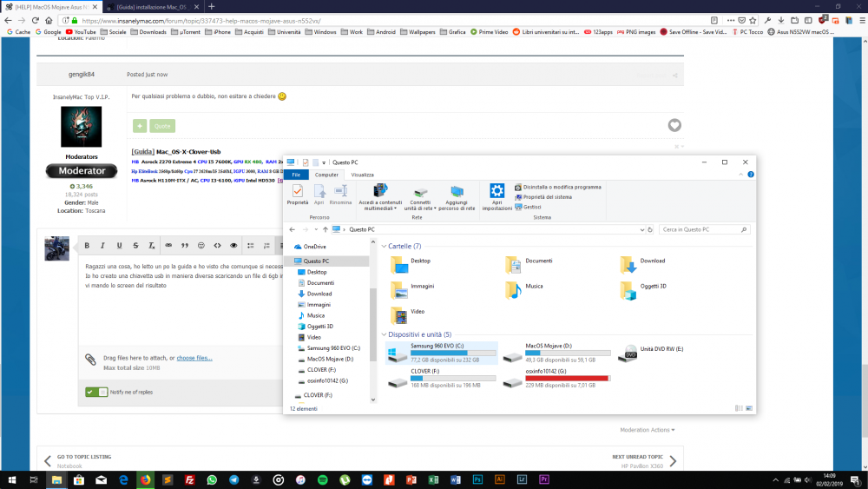Open the Moderation Actions dropdown
This screenshot has height=489, width=868.
(x=648, y=430)
